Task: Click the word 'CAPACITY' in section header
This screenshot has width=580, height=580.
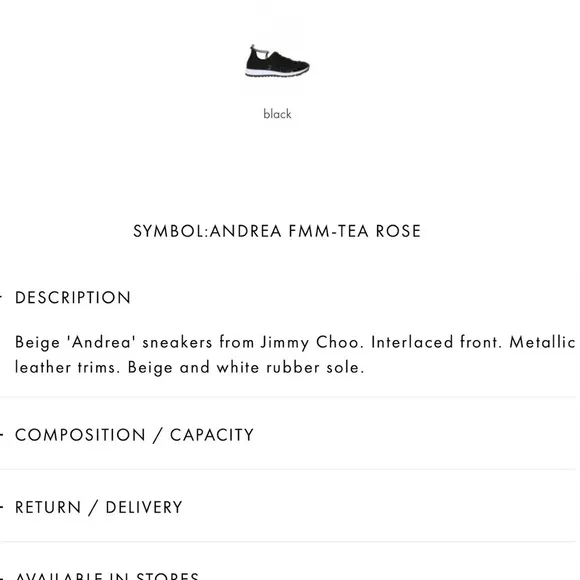Action: pyautogui.click(x=212, y=435)
